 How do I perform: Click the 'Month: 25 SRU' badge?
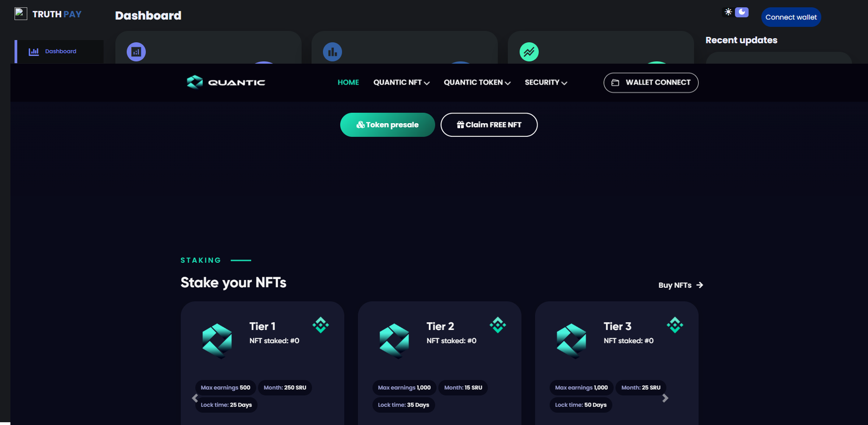coord(641,388)
